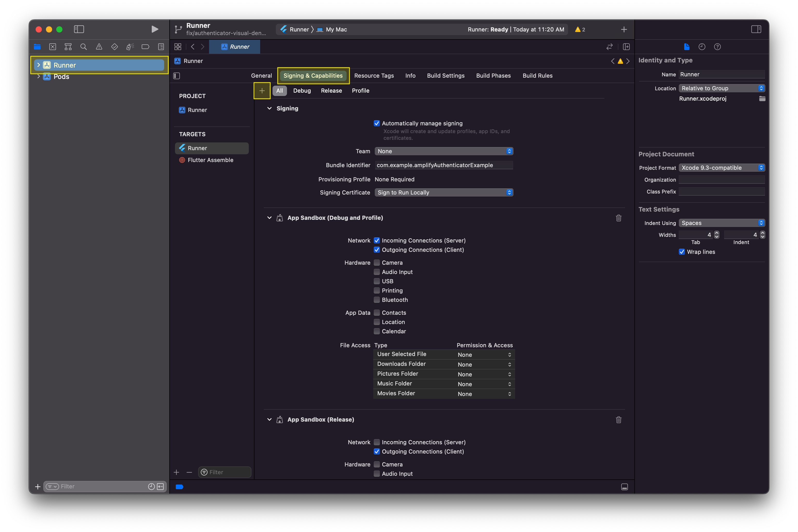798x532 pixels.
Task: Change Downloads Folder permission
Action: coord(484,365)
